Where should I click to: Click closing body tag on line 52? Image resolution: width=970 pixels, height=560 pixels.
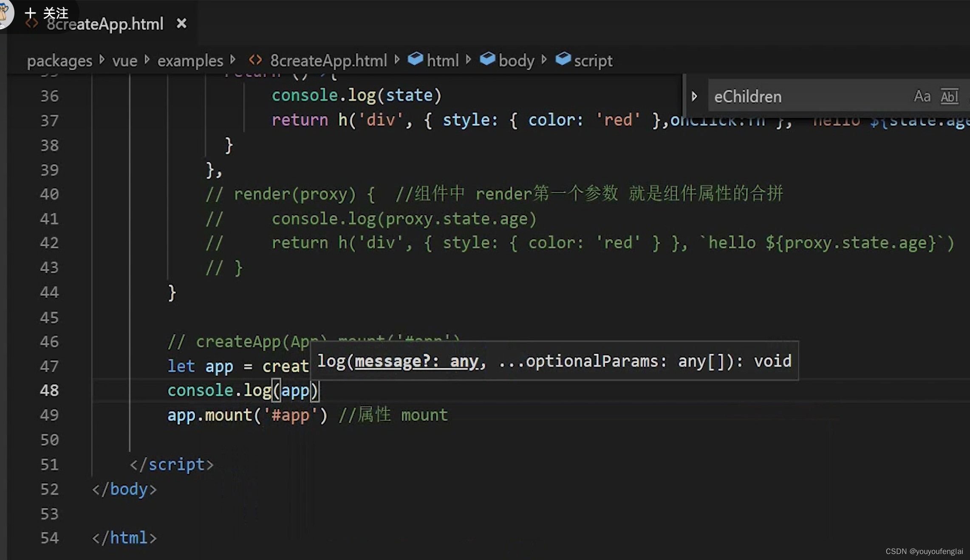coord(124,489)
